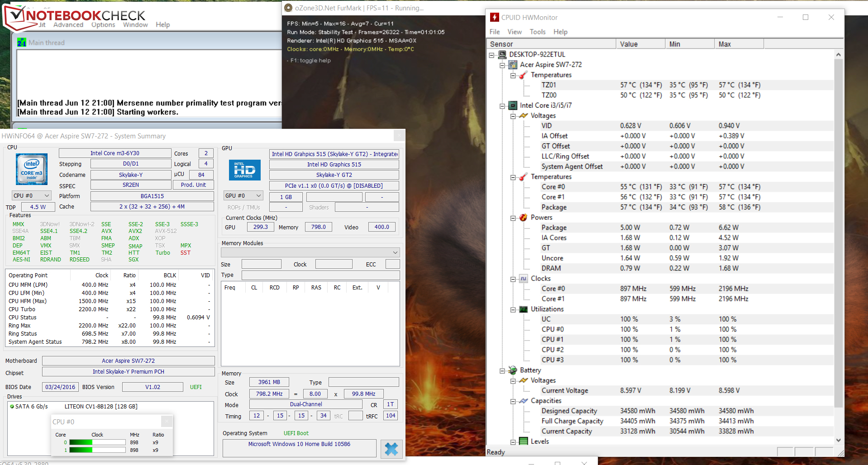
Task: Click the Voltages waveform icon under Intel Core
Action: [524, 116]
